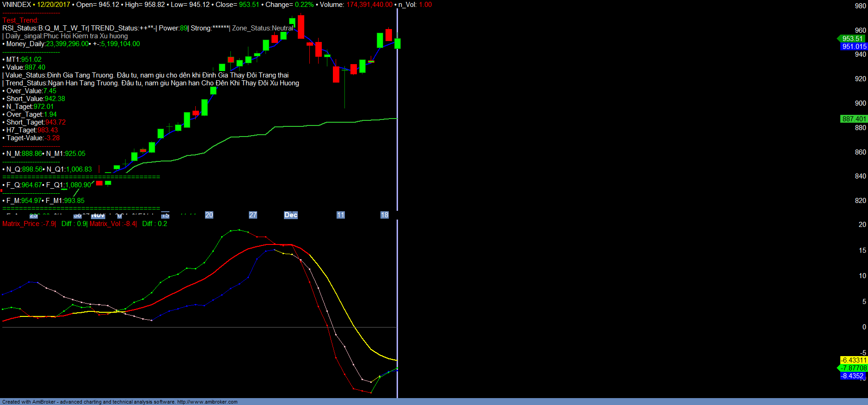Click the yellow -6.43311 indicator label
This screenshot has height=405, width=868.
[853, 360]
